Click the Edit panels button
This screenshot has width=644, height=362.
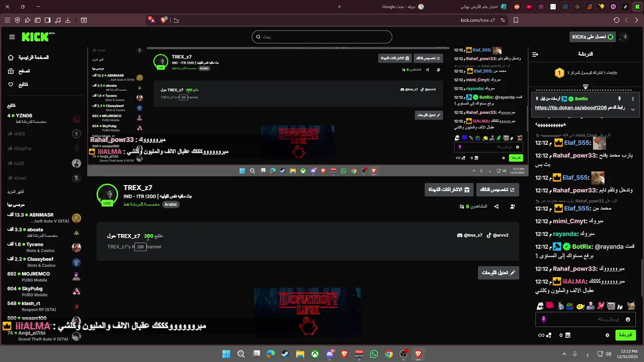pos(499,273)
